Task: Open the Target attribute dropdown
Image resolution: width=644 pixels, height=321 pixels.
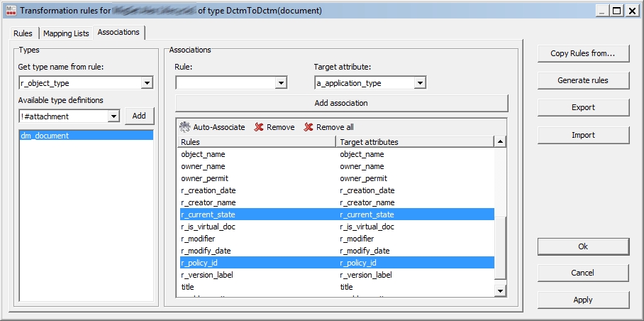Action: point(420,83)
